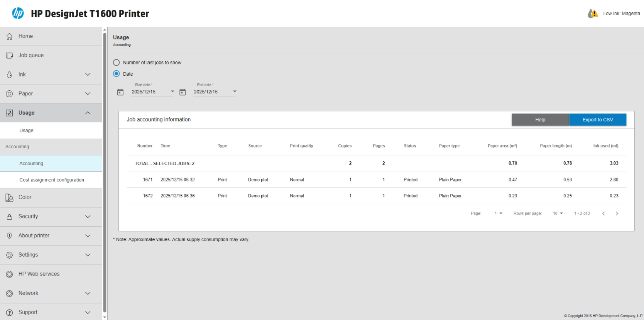
Task: Click the sidebar vertical scrollbar
Action: [105, 173]
